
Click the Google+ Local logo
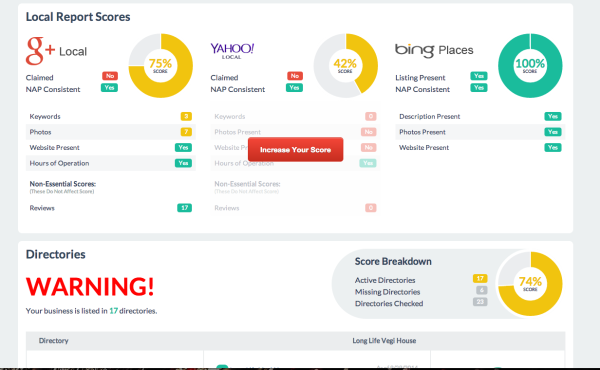pos(57,51)
